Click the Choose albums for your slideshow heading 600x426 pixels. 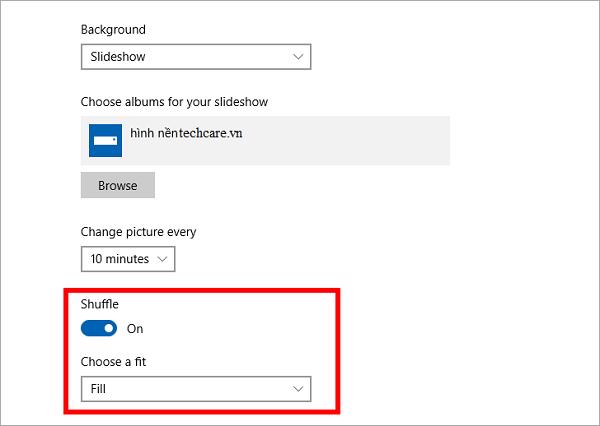174,102
